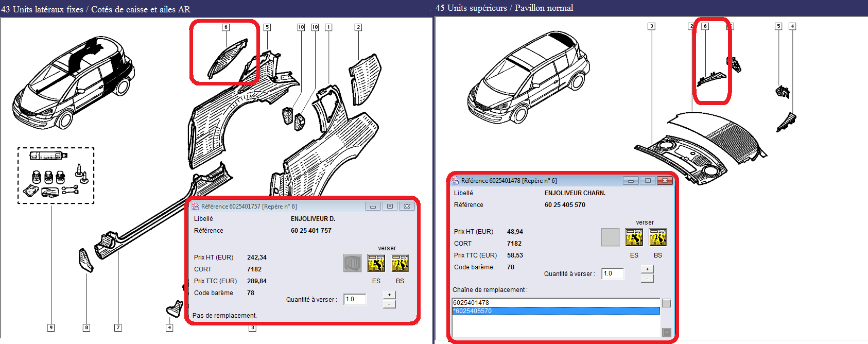The width and height of the screenshot is (868, 344).
Task: Click callout number 9 in left diagram
Action: (51, 328)
